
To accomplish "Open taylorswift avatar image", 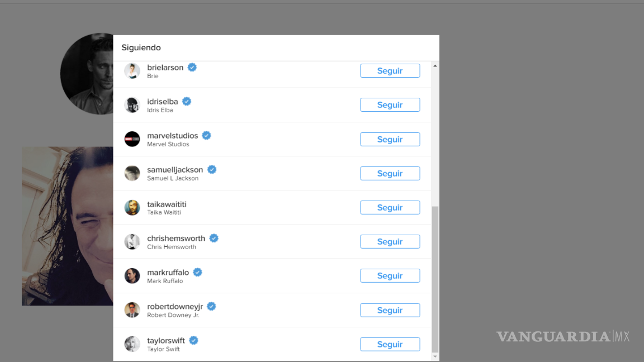I will [x=132, y=344].
